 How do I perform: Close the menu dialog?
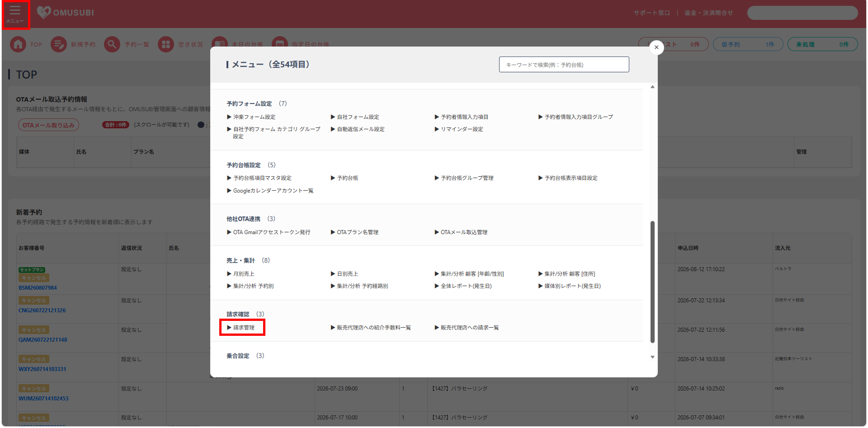[656, 47]
